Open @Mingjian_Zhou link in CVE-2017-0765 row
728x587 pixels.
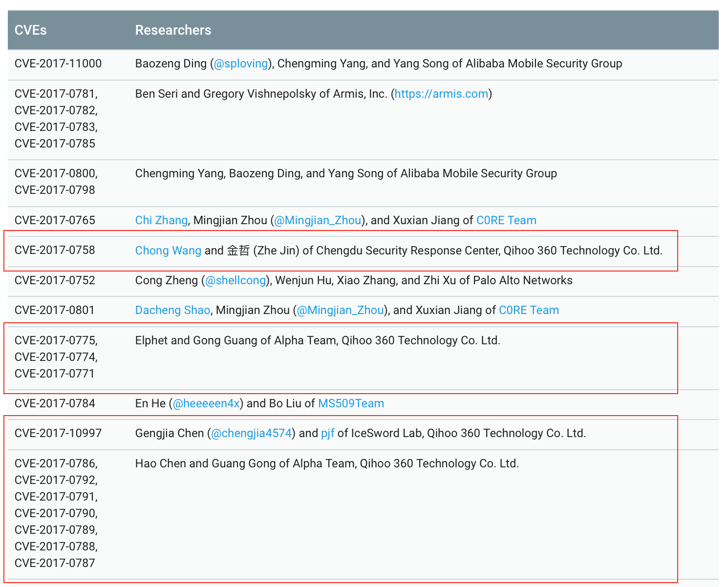pos(318,220)
